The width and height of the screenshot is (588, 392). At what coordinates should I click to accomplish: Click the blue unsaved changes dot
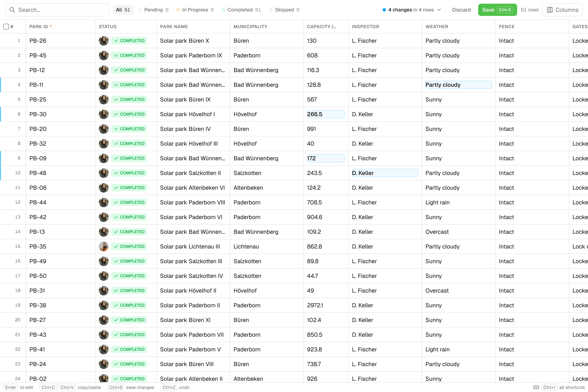click(384, 10)
